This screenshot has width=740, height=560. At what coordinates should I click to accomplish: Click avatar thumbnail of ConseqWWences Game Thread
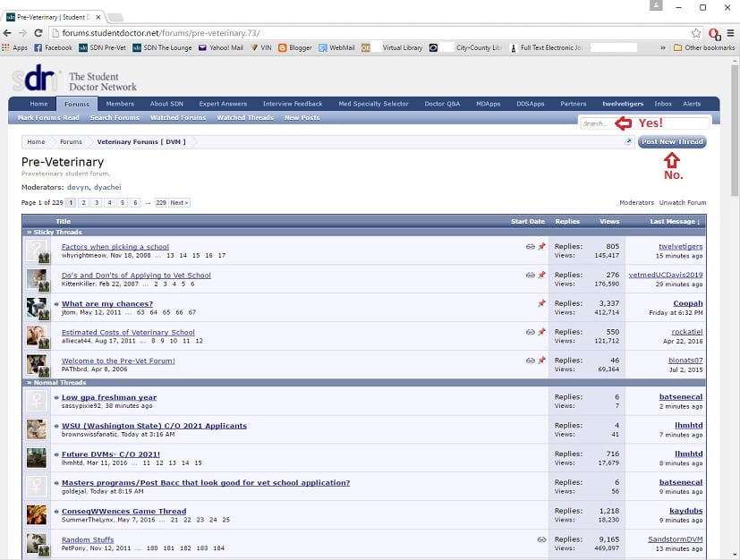(x=37, y=515)
